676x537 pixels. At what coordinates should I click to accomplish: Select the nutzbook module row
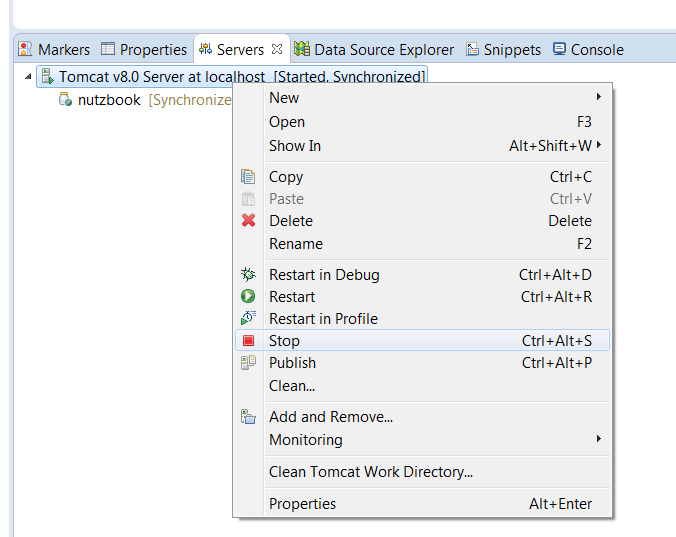tap(147, 100)
